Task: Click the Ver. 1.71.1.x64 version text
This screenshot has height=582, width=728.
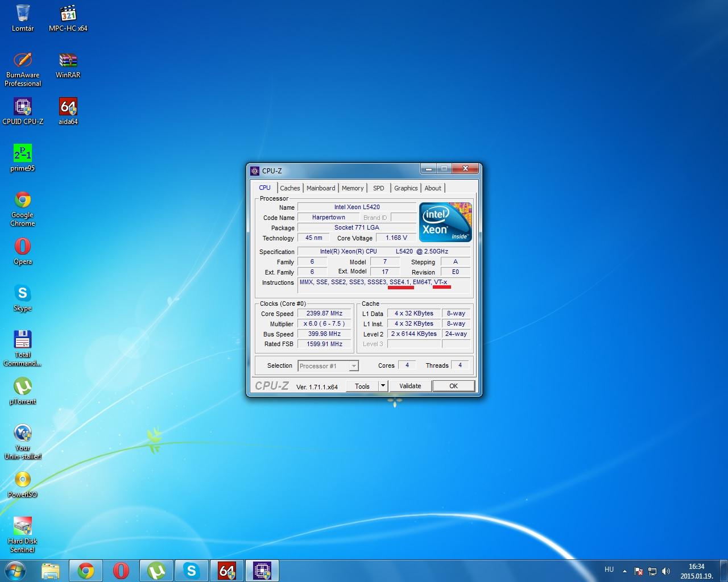Action: (317, 386)
